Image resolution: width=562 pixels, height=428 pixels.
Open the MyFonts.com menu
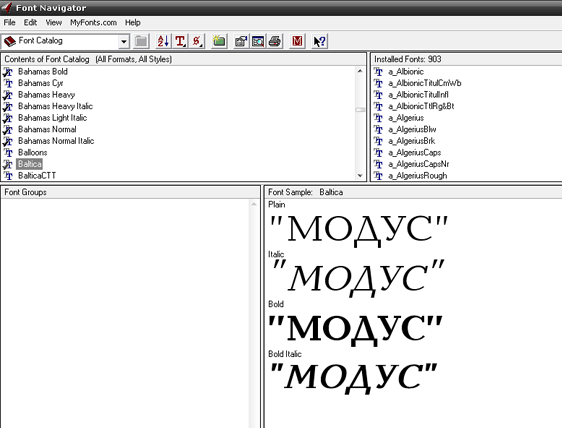pyautogui.click(x=93, y=23)
